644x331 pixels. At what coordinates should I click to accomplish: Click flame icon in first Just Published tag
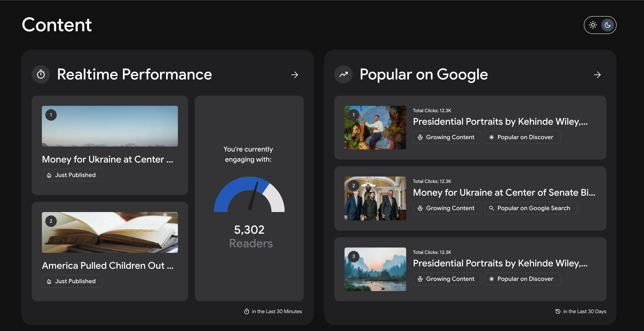[x=49, y=175]
